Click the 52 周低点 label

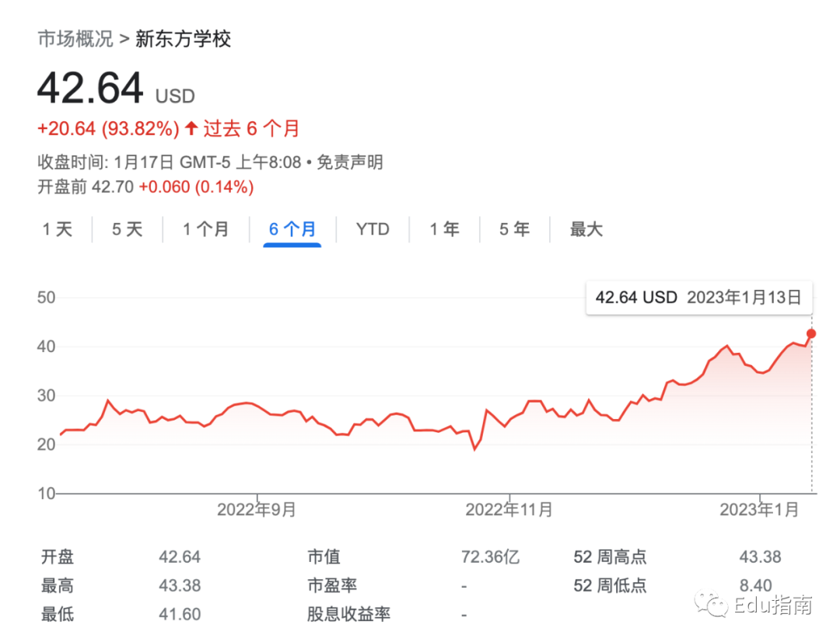click(x=610, y=585)
